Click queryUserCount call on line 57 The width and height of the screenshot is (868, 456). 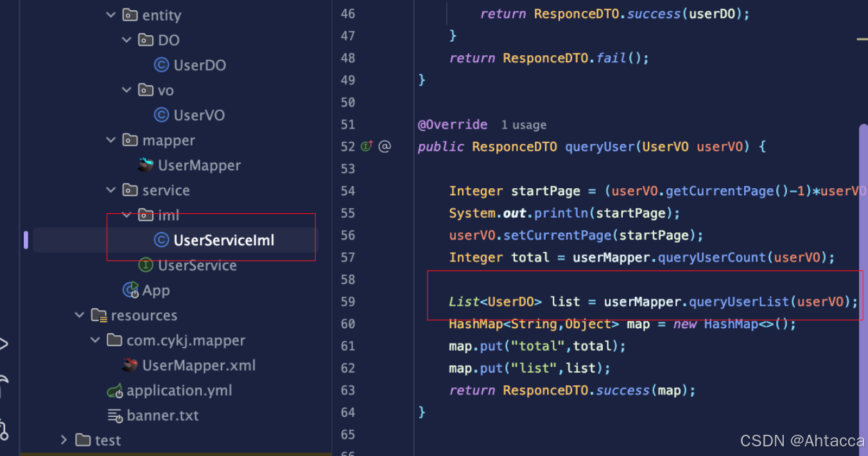(713, 258)
